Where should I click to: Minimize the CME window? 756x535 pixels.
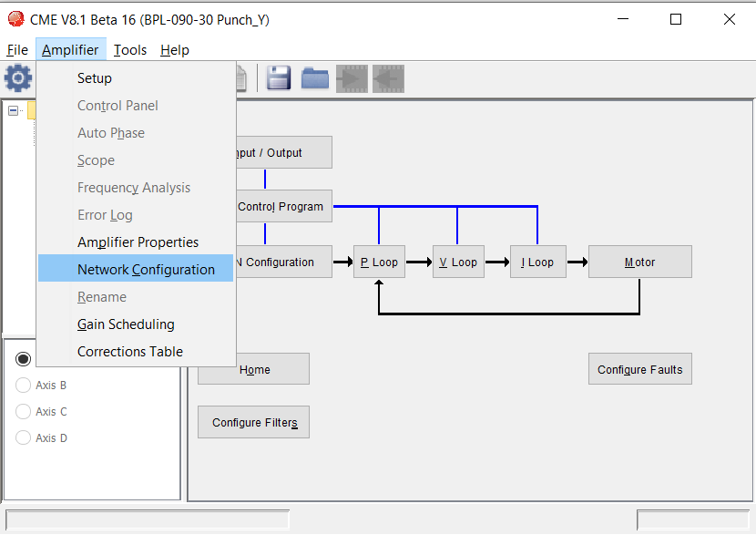tap(623, 19)
